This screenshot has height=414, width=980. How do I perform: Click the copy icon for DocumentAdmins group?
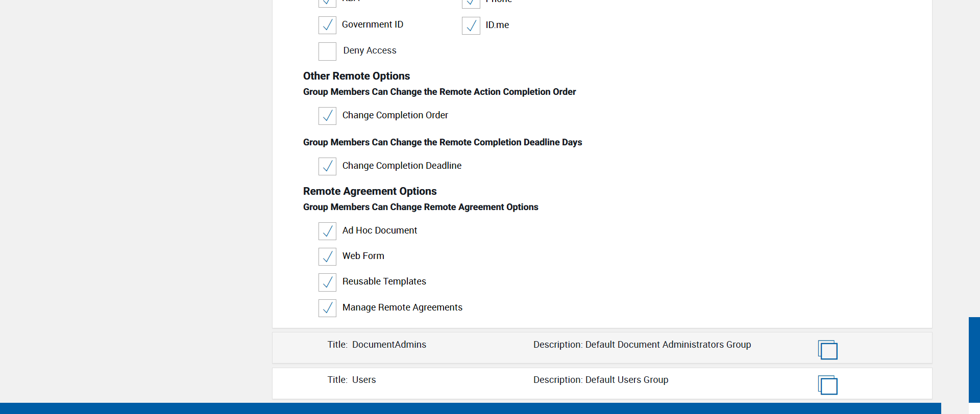827,350
